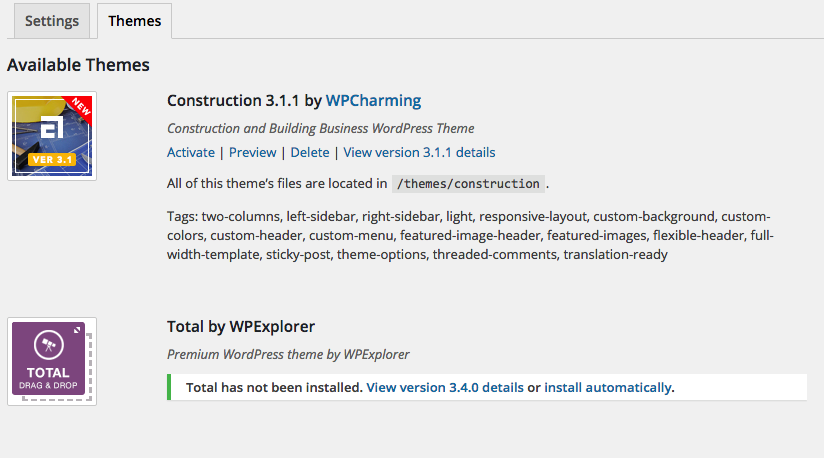Viewport: 824px width, 458px height.
Task: Click the white logo on Construction thumbnail
Action: point(52,127)
